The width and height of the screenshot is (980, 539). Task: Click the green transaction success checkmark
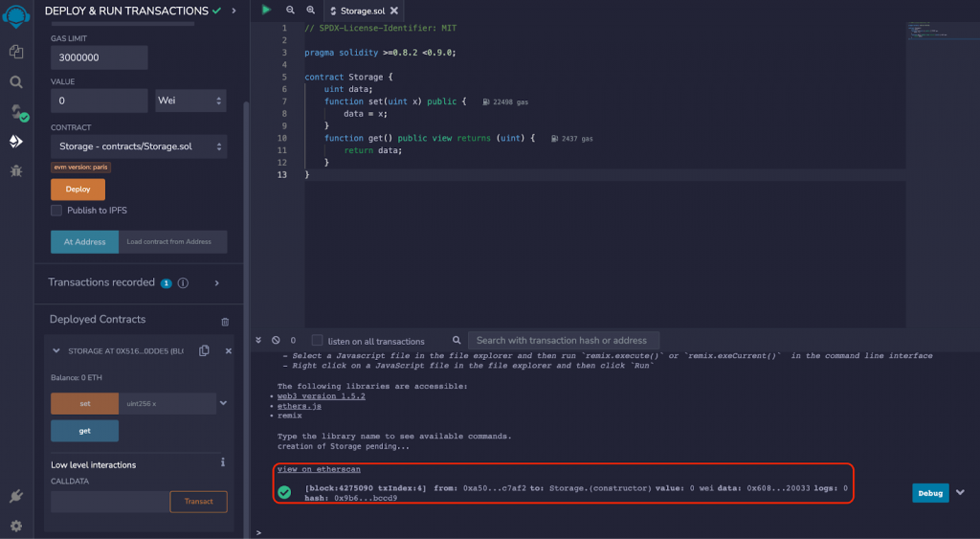click(284, 493)
